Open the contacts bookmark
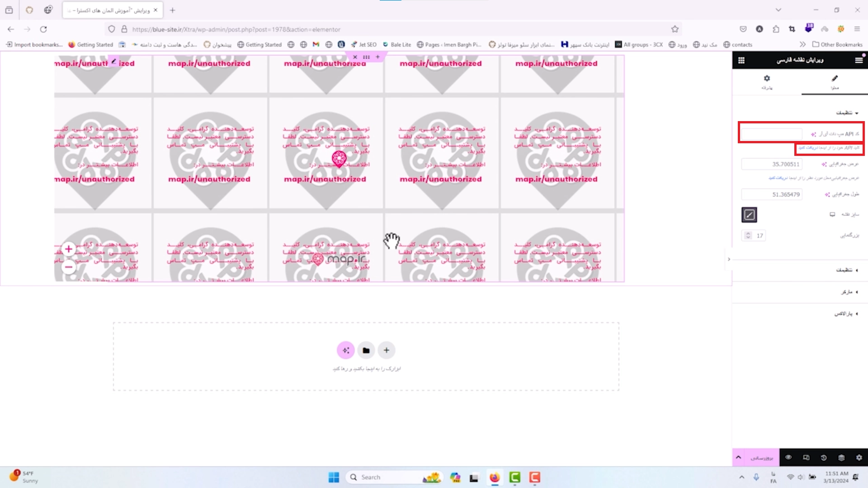Screen dimensions: 868x488 click(738, 45)
